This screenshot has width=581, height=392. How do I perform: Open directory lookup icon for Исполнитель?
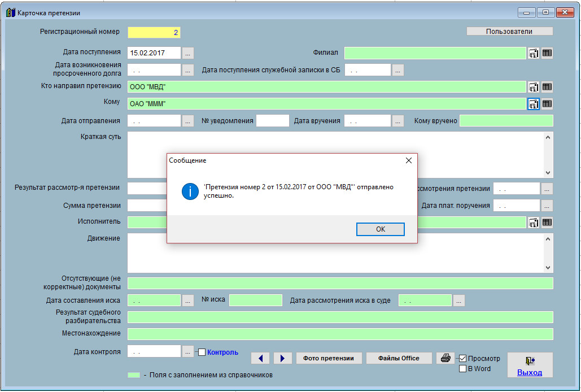(533, 223)
